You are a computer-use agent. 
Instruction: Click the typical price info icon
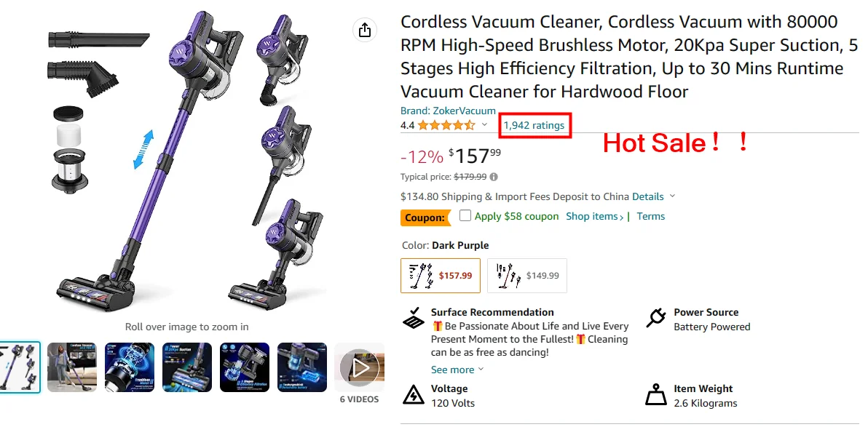(494, 177)
